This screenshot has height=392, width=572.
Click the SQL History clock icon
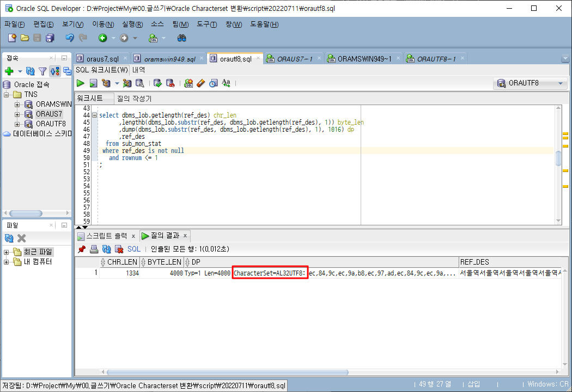tap(214, 83)
